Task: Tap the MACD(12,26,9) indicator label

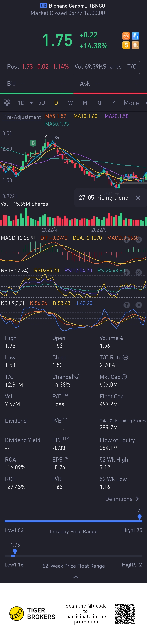Action: click(18, 238)
